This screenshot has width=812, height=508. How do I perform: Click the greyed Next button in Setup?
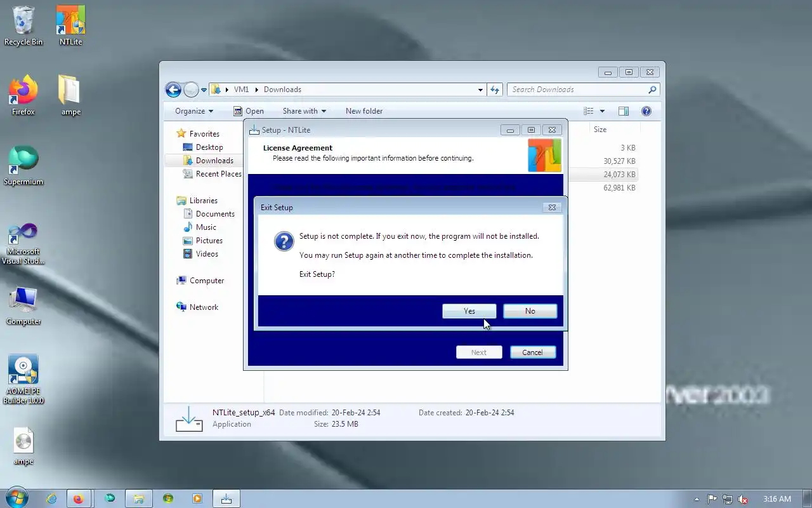point(479,352)
